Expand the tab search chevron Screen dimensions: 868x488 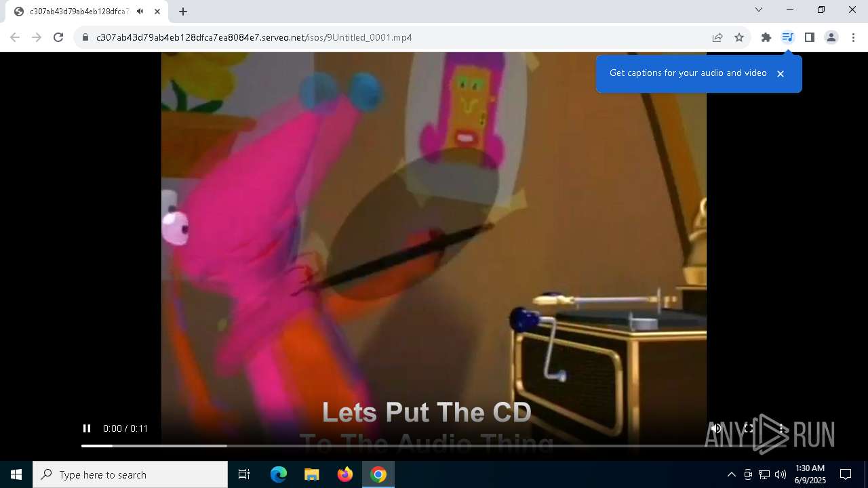[x=759, y=9]
